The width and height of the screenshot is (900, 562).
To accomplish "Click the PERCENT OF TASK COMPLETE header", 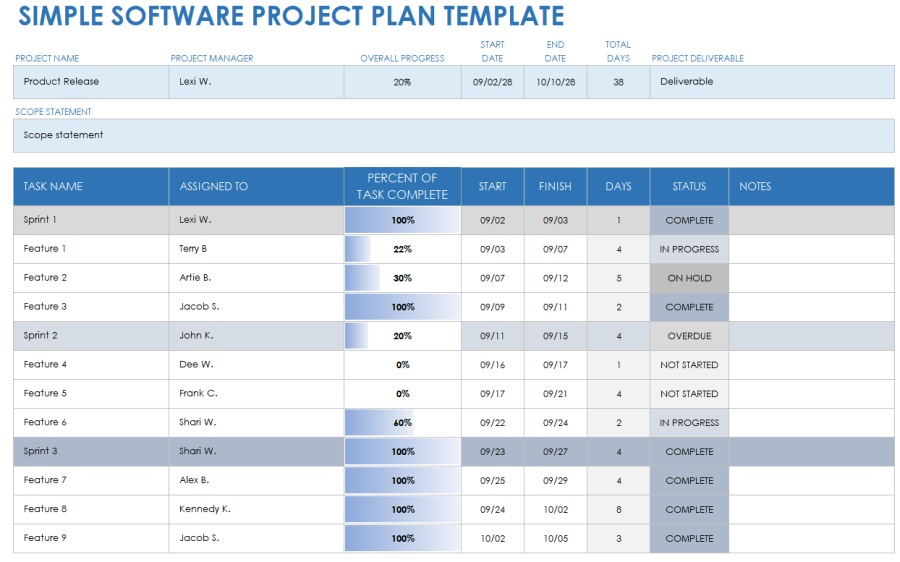I will coord(402,186).
